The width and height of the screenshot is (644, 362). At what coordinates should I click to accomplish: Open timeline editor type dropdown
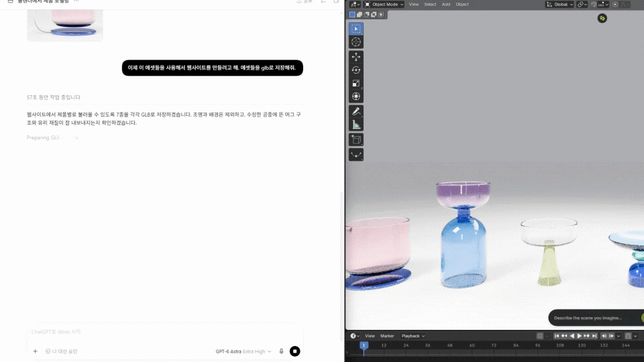point(354,336)
